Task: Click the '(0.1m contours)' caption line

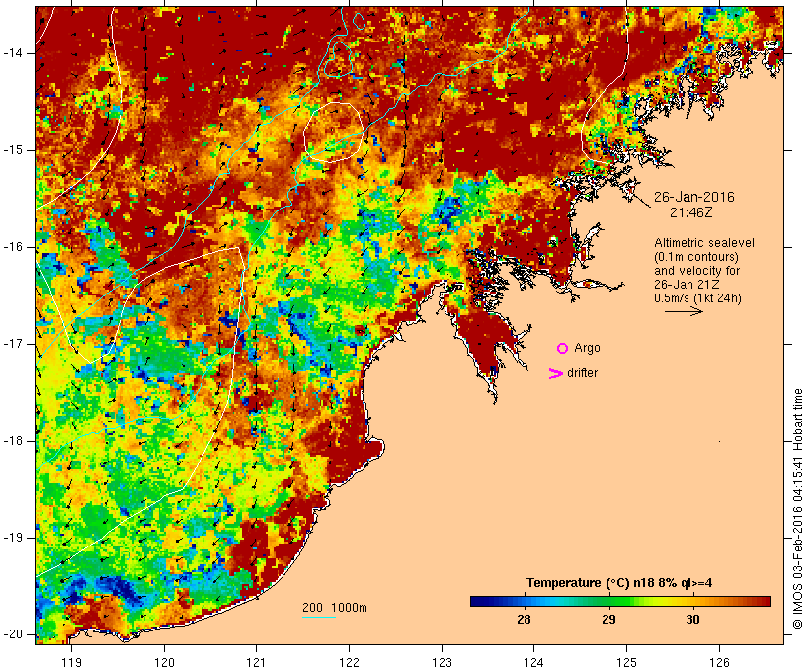Action: pyautogui.click(x=695, y=257)
